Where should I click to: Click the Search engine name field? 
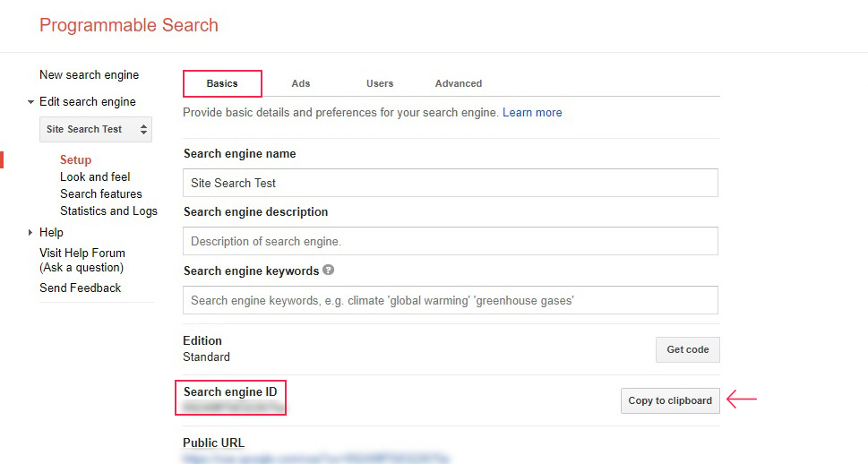451,183
